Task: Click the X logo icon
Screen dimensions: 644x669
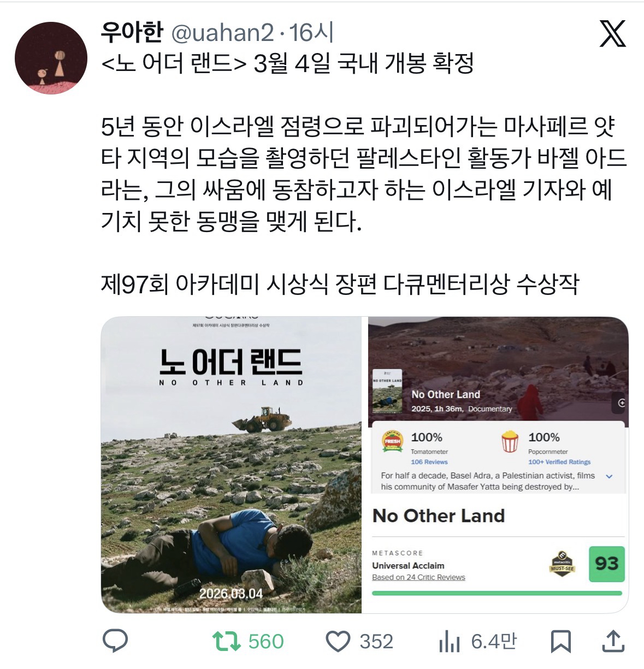Action: 613,34
